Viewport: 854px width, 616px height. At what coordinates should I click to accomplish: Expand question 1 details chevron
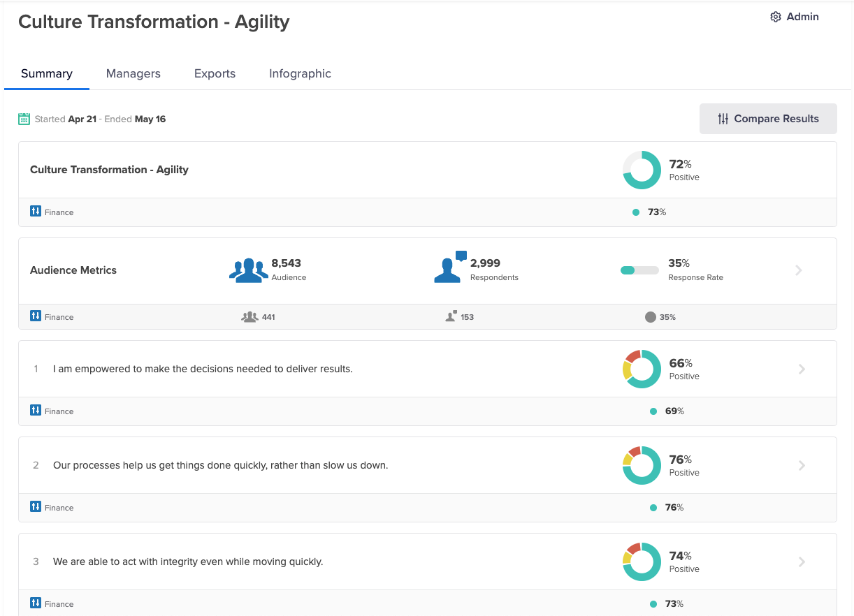[x=802, y=369]
